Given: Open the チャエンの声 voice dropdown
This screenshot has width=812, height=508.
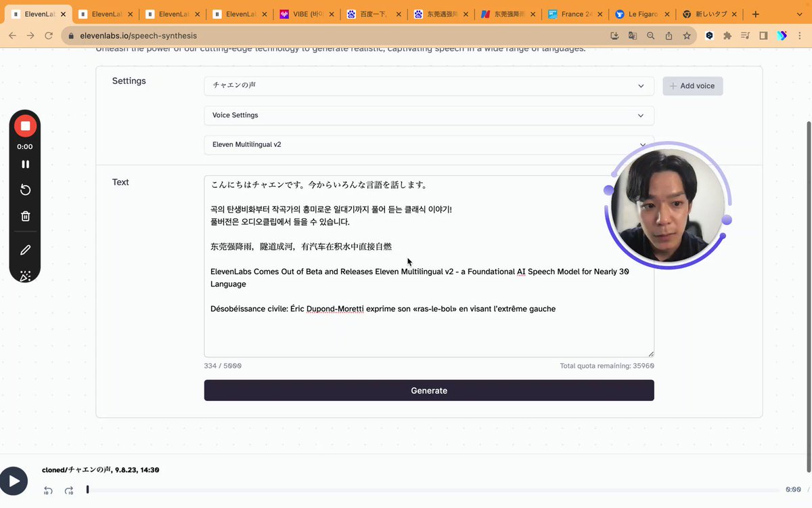Looking at the screenshot, I should pyautogui.click(x=429, y=86).
